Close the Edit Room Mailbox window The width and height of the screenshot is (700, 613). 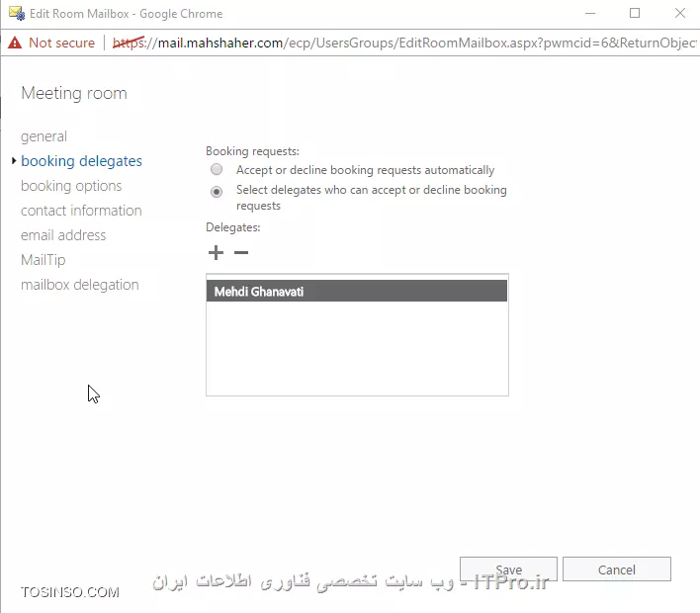680,14
